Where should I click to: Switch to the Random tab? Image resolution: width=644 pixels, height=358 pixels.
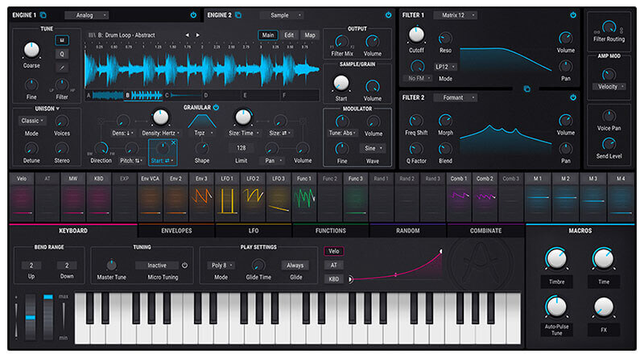pos(408,231)
